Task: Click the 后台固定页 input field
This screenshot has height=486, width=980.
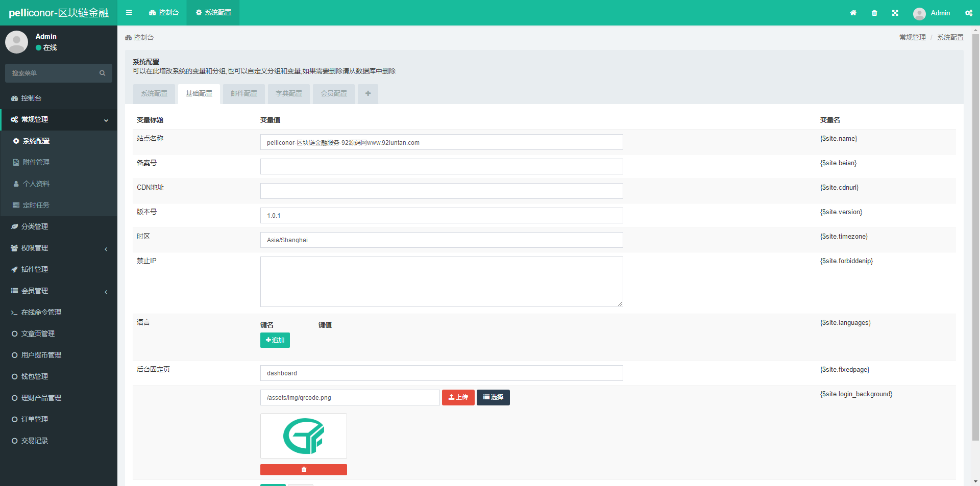Action: (442, 373)
